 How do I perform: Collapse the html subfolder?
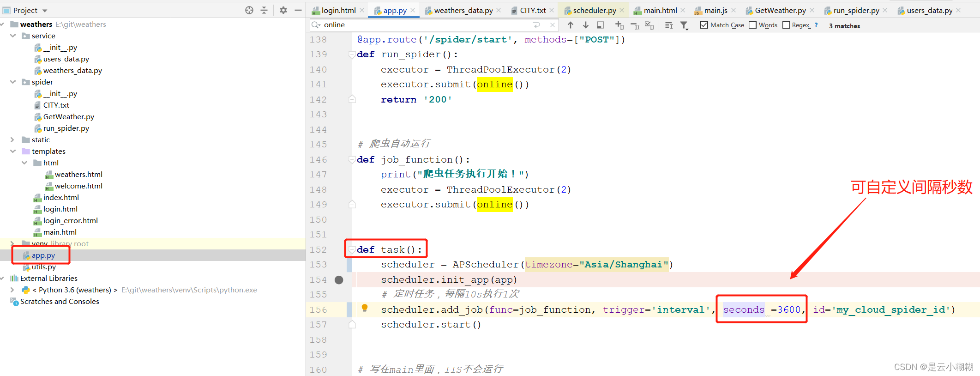tap(24, 163)
